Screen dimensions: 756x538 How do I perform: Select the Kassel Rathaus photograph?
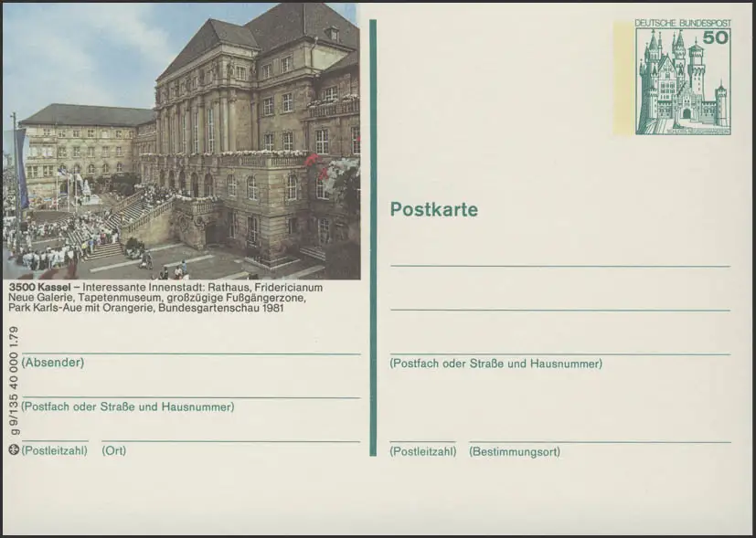click(181, 142)
